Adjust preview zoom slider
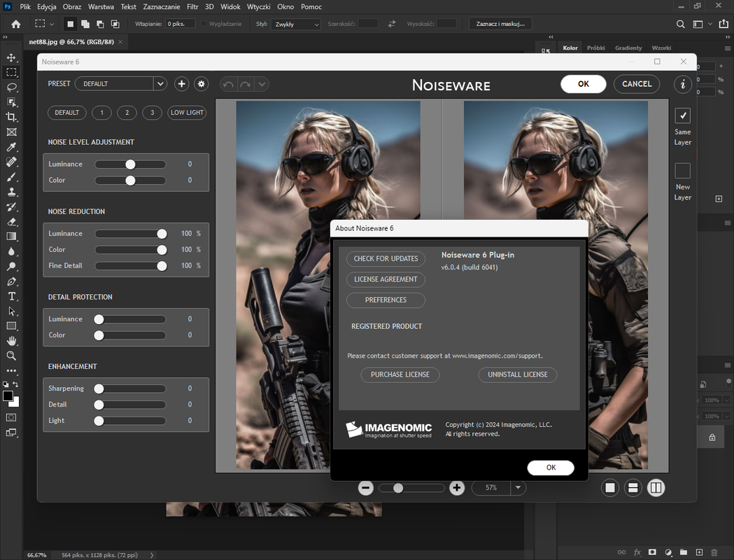Image resolution: width=734 pixels, height=560 pixels. [411, 488]
